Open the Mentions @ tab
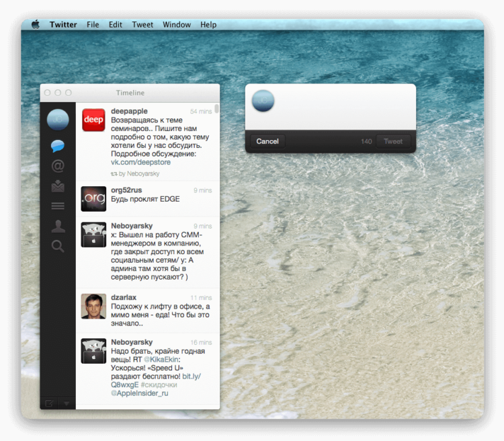This screenshot has height=441, width=504. coord(58,166)
